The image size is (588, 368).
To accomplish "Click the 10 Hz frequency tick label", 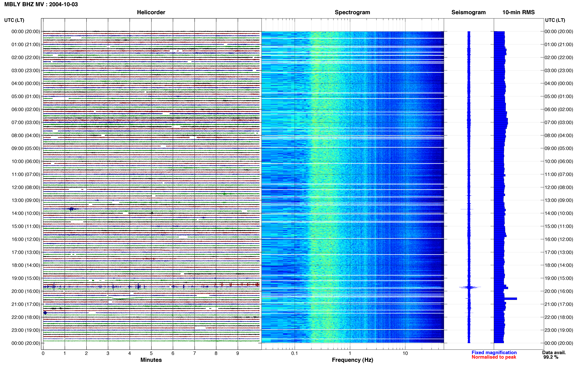I will [405, 353].
